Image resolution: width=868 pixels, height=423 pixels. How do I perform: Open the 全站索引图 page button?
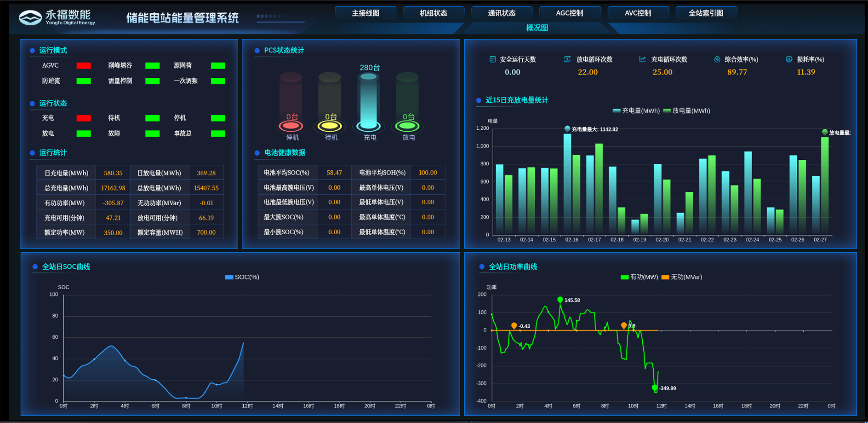pyautogui.click(x=706, y=13)
